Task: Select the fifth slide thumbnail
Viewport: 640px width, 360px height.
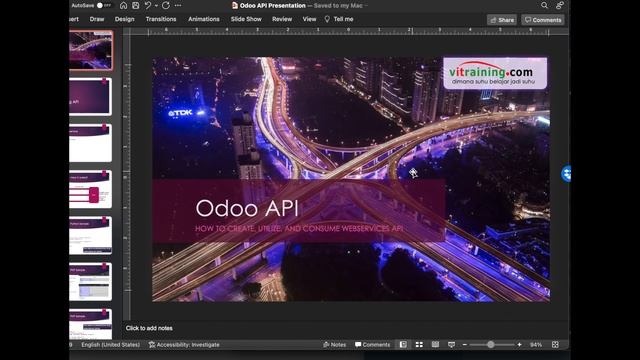Action: pos(90,236)
